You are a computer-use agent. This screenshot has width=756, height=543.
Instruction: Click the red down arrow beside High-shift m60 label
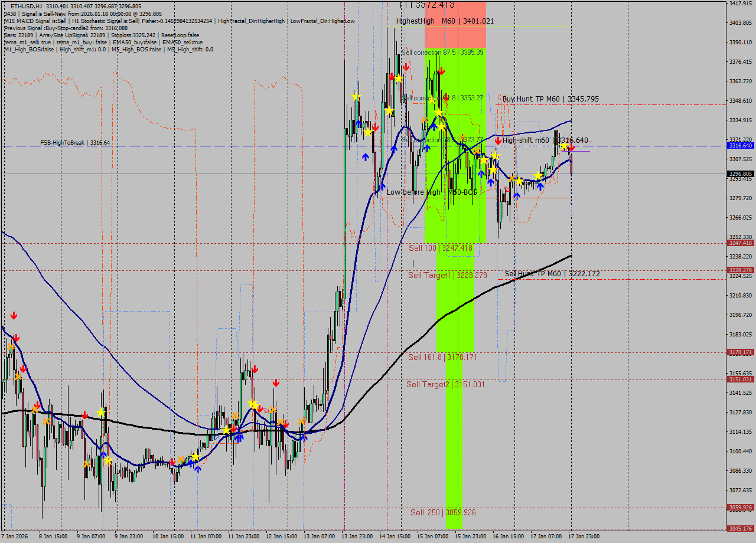point(498,140)
